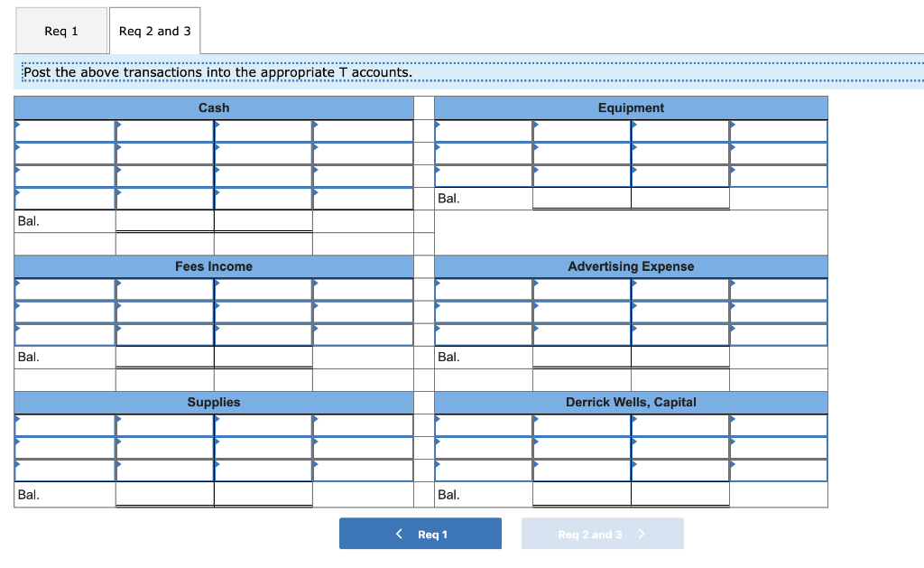Click Advertising Expense Bal. debit total field
Viewport: 924px width, 568px height.
(582, 357)
